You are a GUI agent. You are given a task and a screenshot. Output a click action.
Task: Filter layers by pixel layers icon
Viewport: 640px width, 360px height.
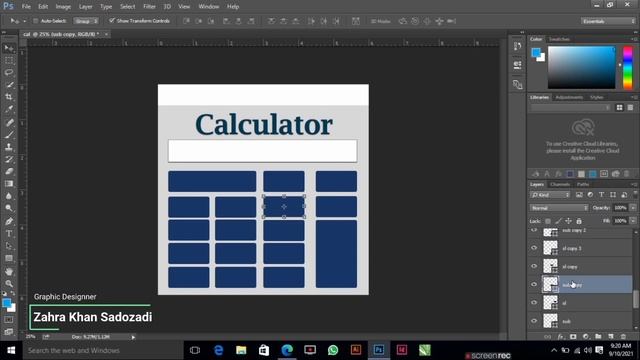[x=579, y=195]
